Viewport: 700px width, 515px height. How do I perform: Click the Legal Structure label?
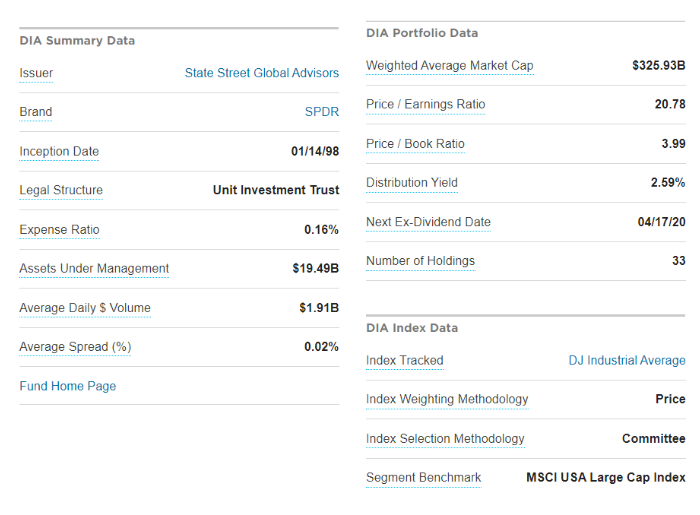coord(61,190)
